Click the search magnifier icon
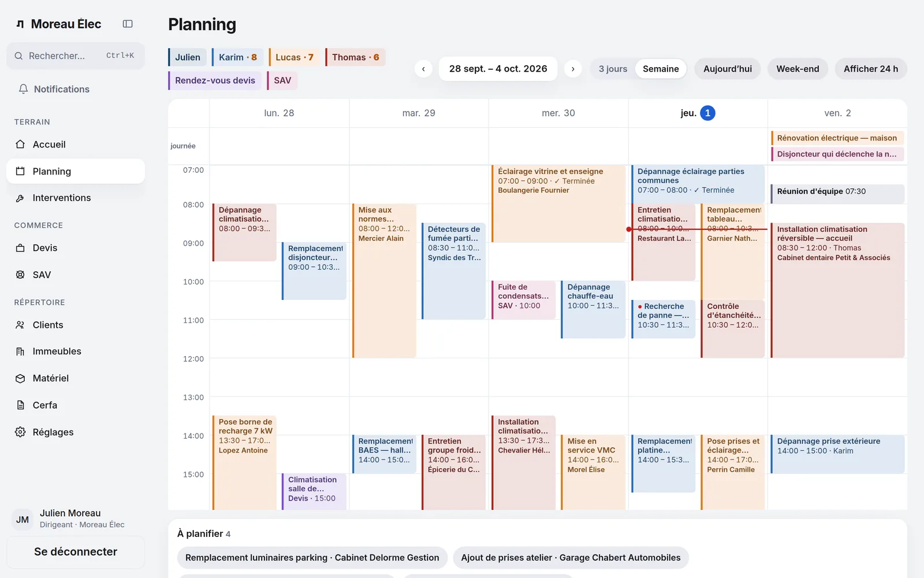Image resolution: width=924 pixels, height=578 pixels. pos(18,56)
